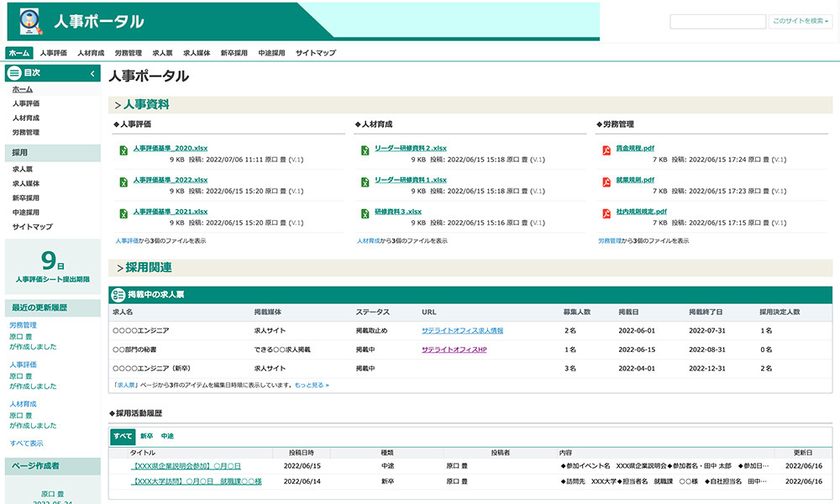Screen dimensions: 840x504
Task: Open the 就業規則.pdf file link
Action: [x=635, y=180]
